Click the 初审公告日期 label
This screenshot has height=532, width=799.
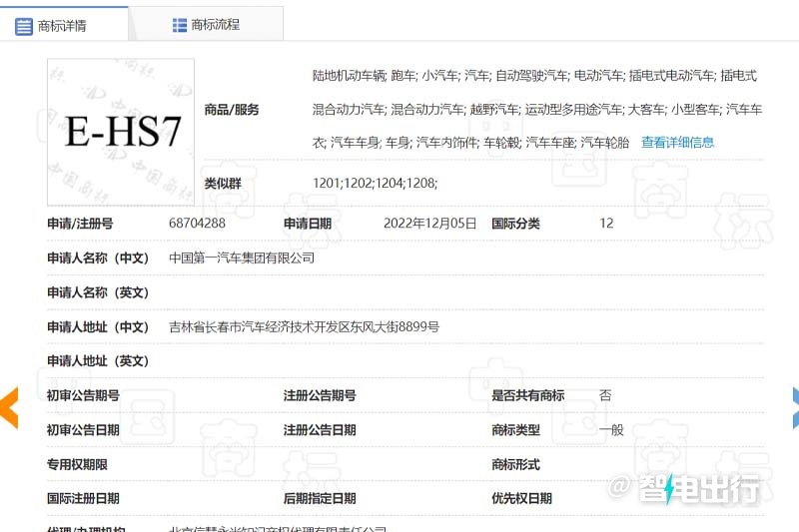tap(83, 430)
